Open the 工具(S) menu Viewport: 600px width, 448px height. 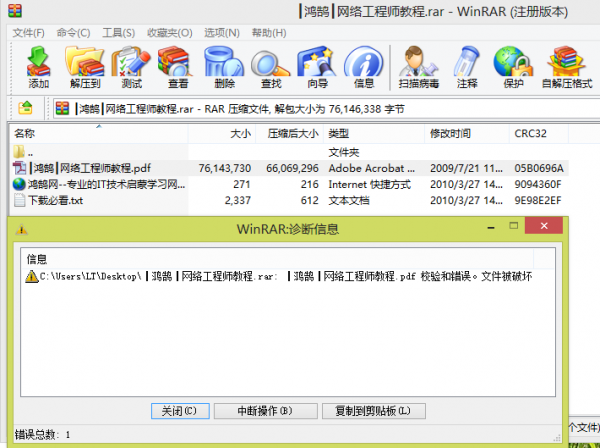point(119,33)
